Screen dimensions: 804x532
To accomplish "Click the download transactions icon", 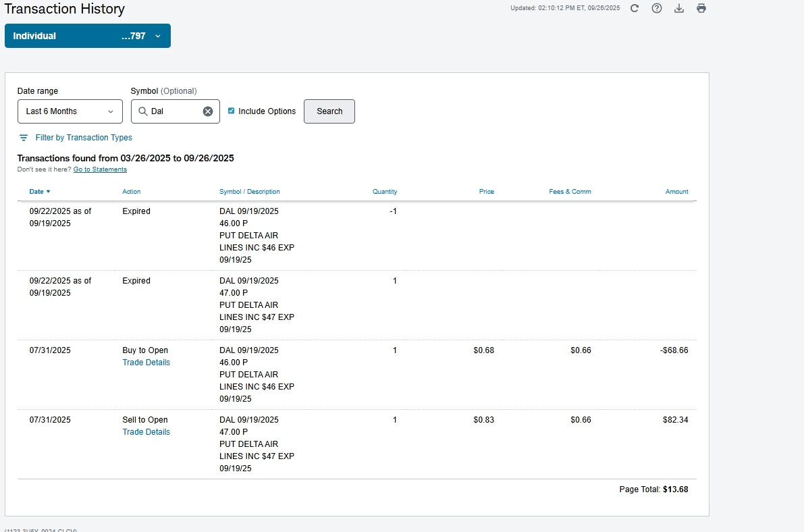I will (679, 8).
